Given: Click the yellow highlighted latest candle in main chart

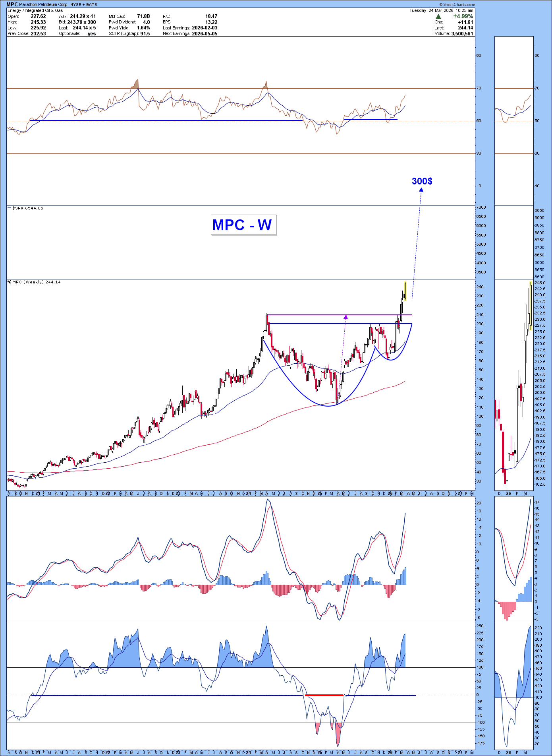Looking at the screenshot, I should pyautogui.click(x=405, y=291).
